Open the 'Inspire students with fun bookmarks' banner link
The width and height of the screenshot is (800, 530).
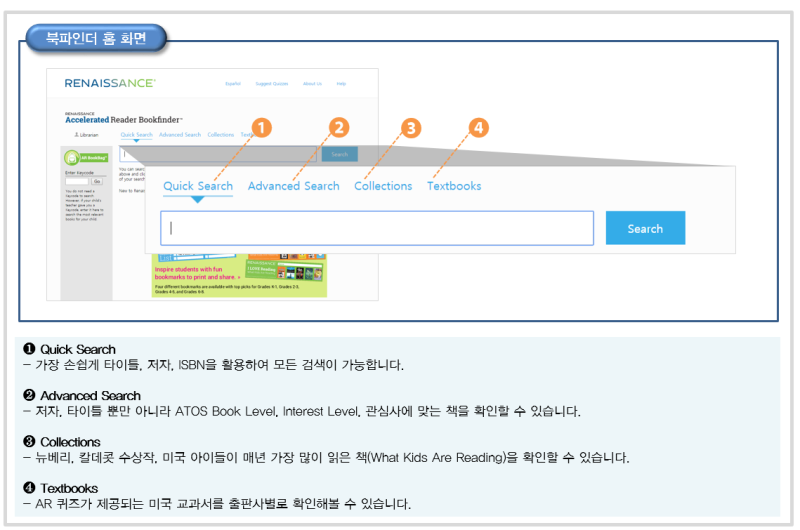pos(197,273)
